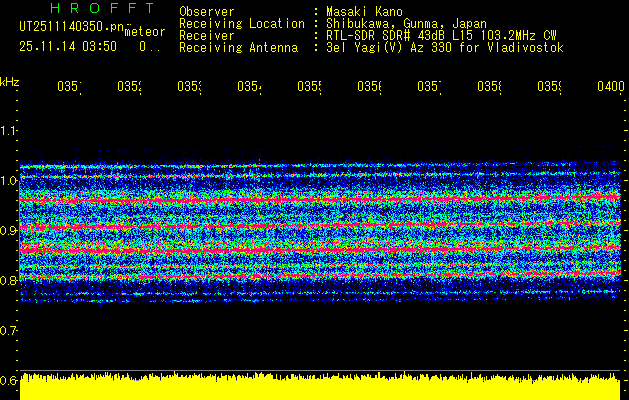Click the meteor label under filename

tap(145, 32)
